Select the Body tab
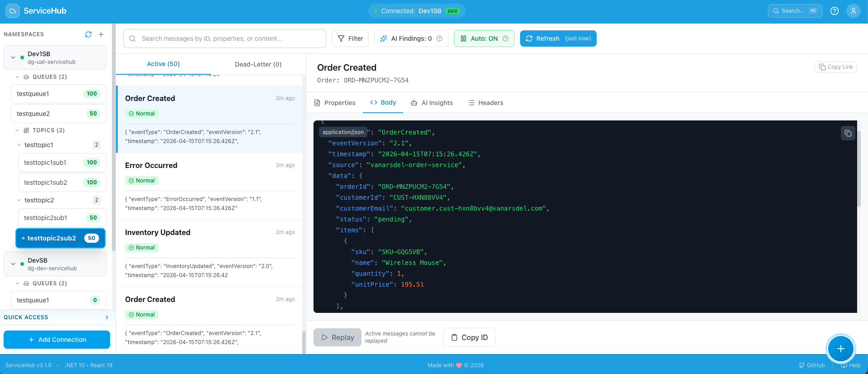 (383, 102)
